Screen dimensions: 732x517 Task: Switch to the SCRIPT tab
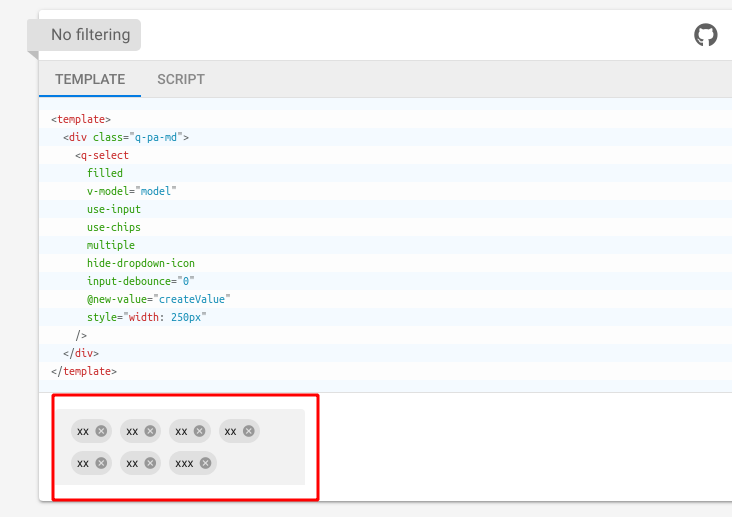coord(181,79)
